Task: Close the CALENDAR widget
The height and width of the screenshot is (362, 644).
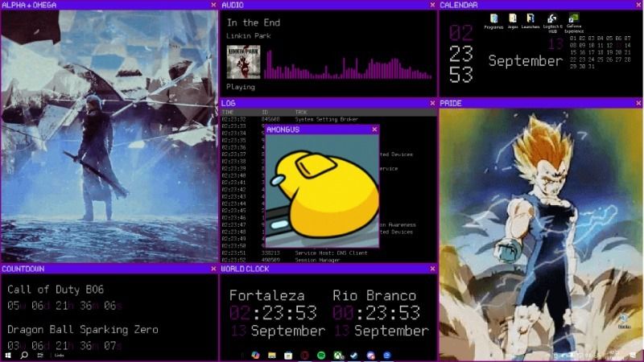Action: click(638, 5)
